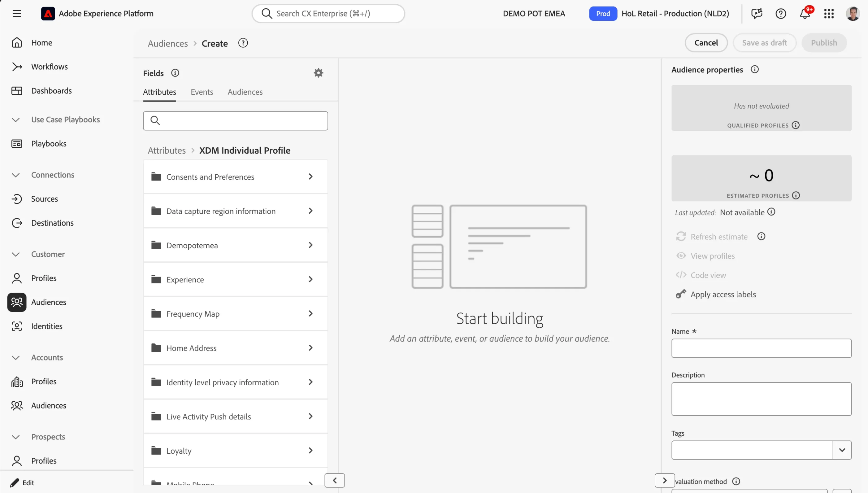Click the Search CX Enterprise box
Image resolution: width=868 pixels, height=493 pixels.
coord(328,14)
